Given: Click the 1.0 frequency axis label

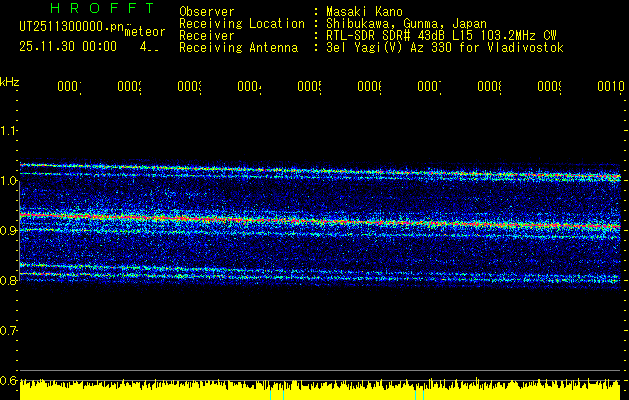Looking at the screenshot, I should 9,181.
